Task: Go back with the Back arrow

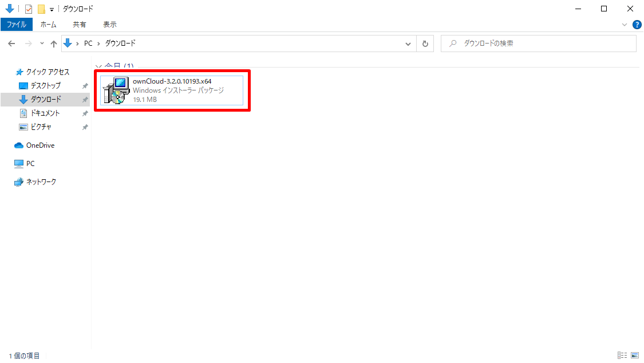Action: [x=11, y=44]
